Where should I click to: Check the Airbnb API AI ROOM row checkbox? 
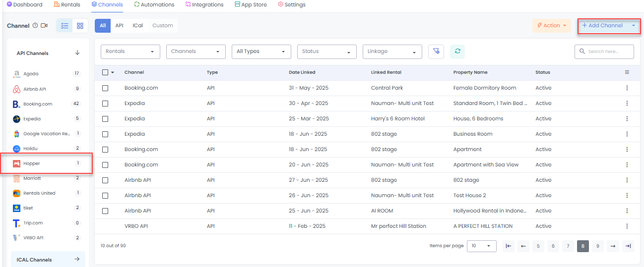click(105, 211)
